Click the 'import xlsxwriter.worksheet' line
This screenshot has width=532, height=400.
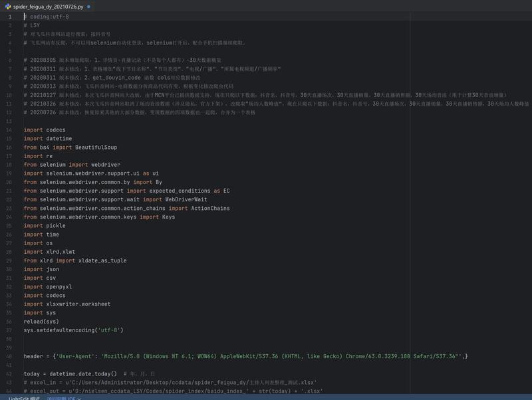(x=67, y=304)
